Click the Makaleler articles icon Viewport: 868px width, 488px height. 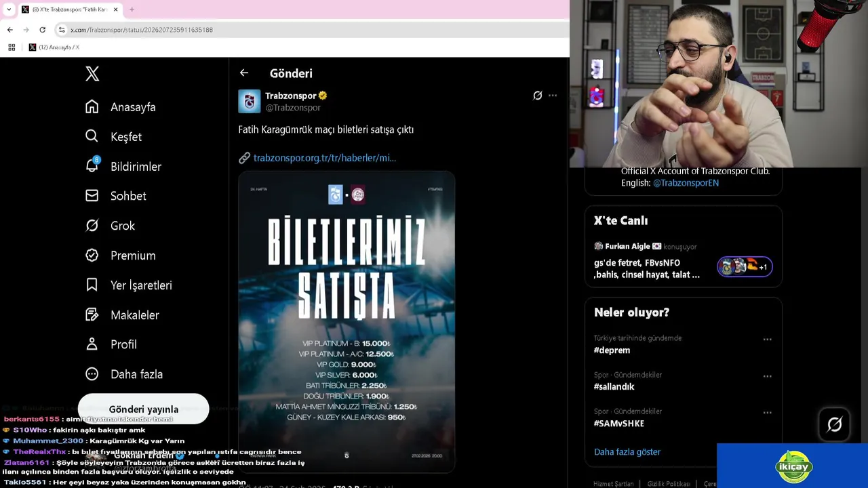[92, 314]
